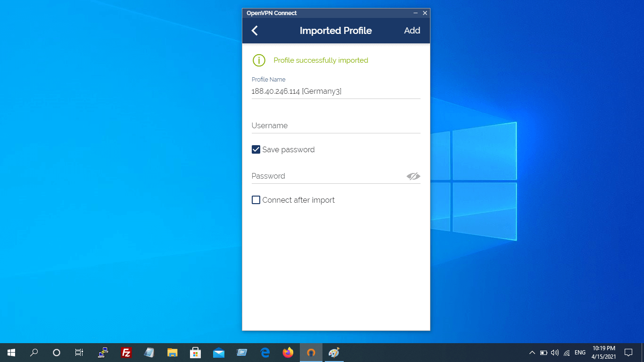
Task: Click the green info icon
Action: [259, 60]
